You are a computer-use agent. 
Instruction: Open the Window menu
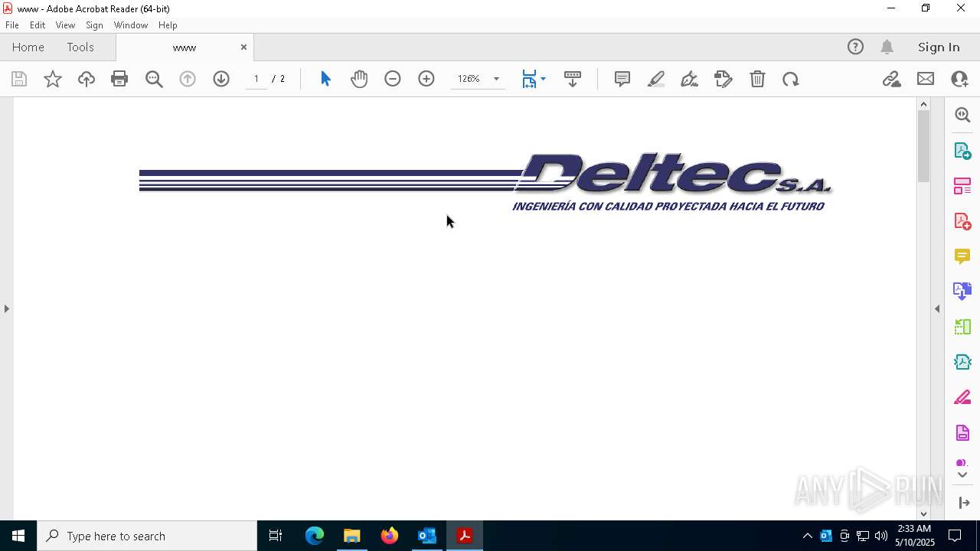tap(131, 24)
